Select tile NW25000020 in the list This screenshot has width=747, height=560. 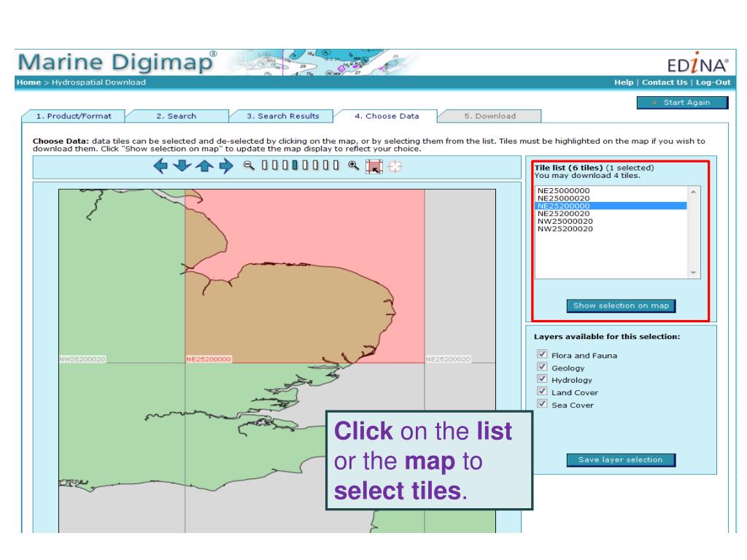611,221
